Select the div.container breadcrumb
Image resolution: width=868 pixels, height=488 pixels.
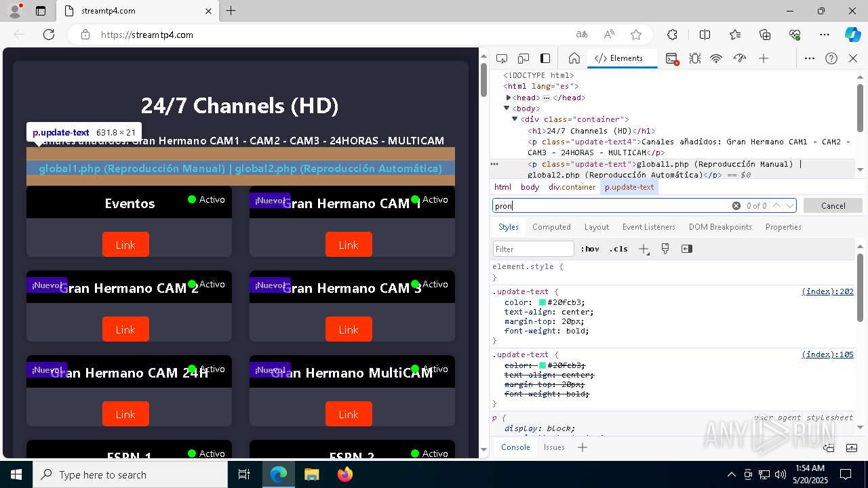click(572, 187)
